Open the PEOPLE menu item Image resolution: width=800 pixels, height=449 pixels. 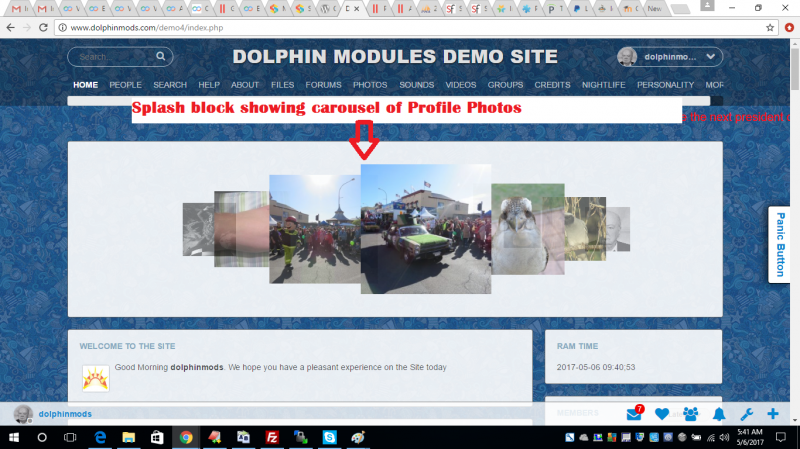(x=126, y=85)
